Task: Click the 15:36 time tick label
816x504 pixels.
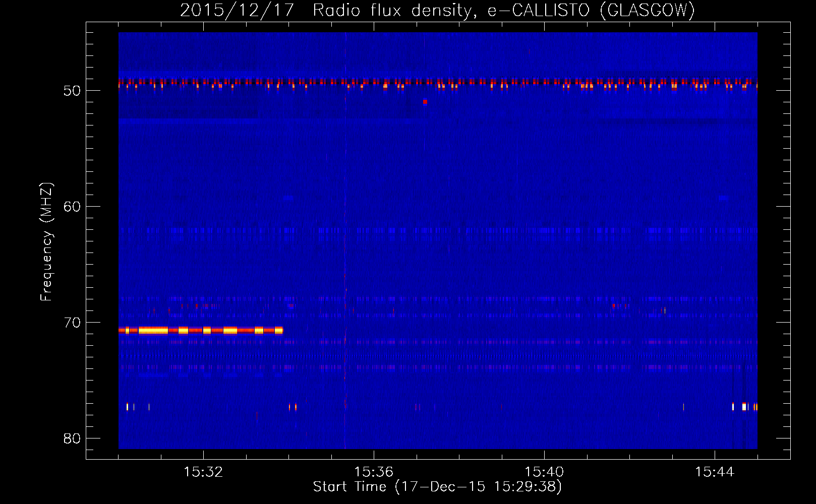Action: [x=374, y=472]
